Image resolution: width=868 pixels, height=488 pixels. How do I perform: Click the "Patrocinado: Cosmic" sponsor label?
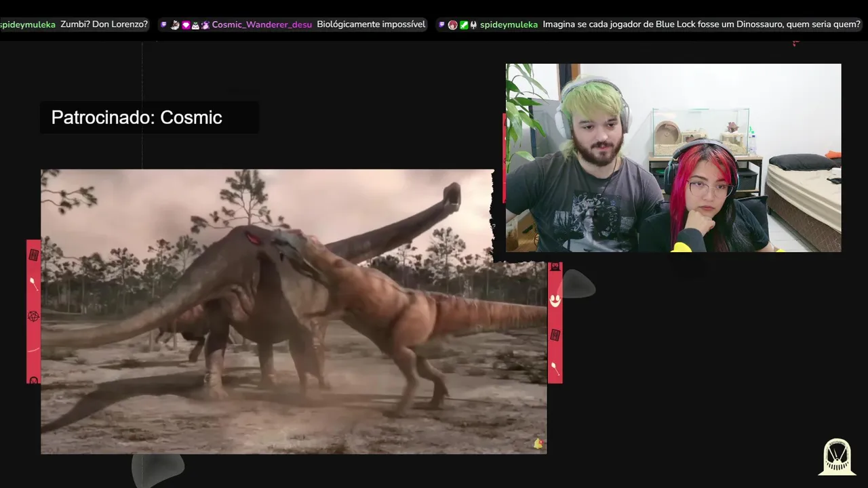(137, 117)
